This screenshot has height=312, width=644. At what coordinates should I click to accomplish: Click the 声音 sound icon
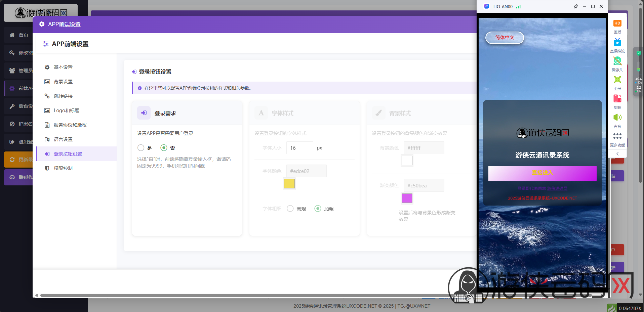point(617,117)
